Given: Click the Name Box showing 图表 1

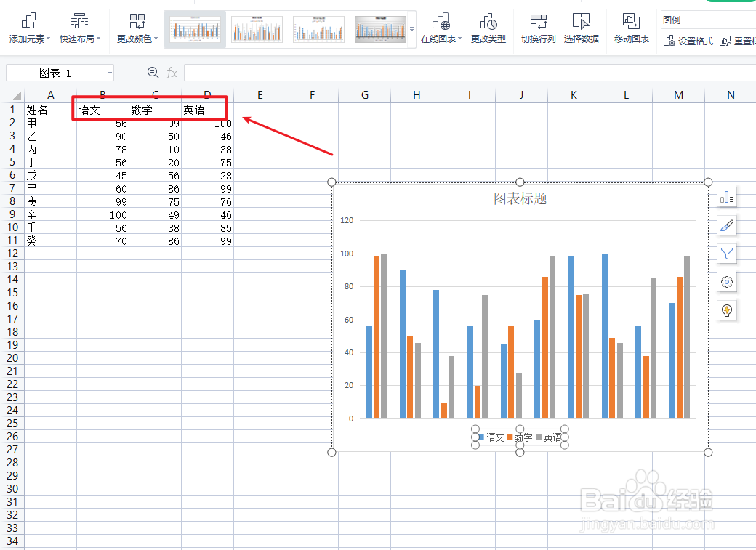Looking at the screenshot, I should point(55,73).
